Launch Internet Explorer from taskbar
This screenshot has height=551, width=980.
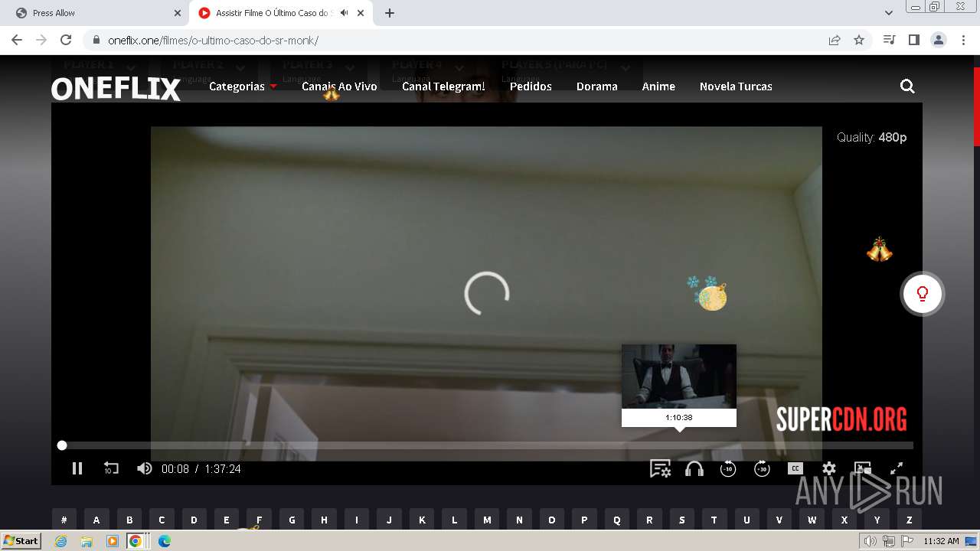click(60, 541)
